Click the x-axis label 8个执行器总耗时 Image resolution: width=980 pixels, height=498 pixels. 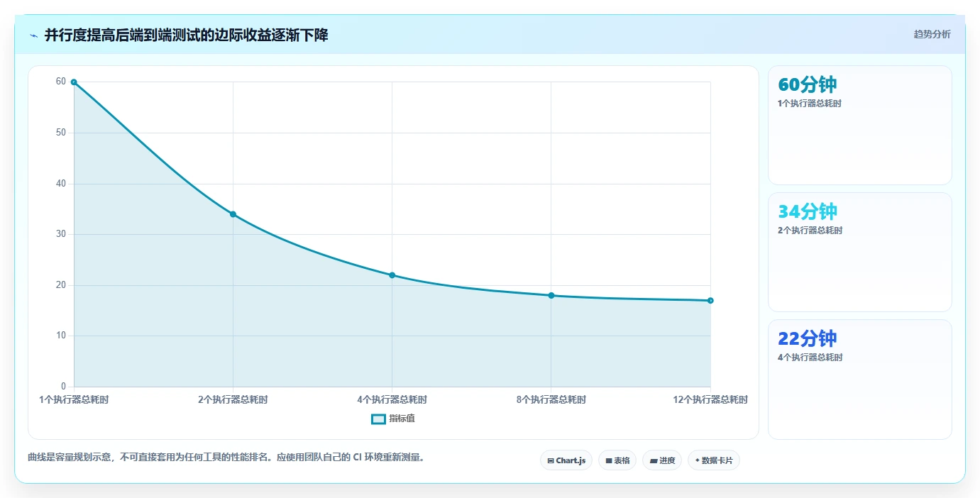point(551,400)
